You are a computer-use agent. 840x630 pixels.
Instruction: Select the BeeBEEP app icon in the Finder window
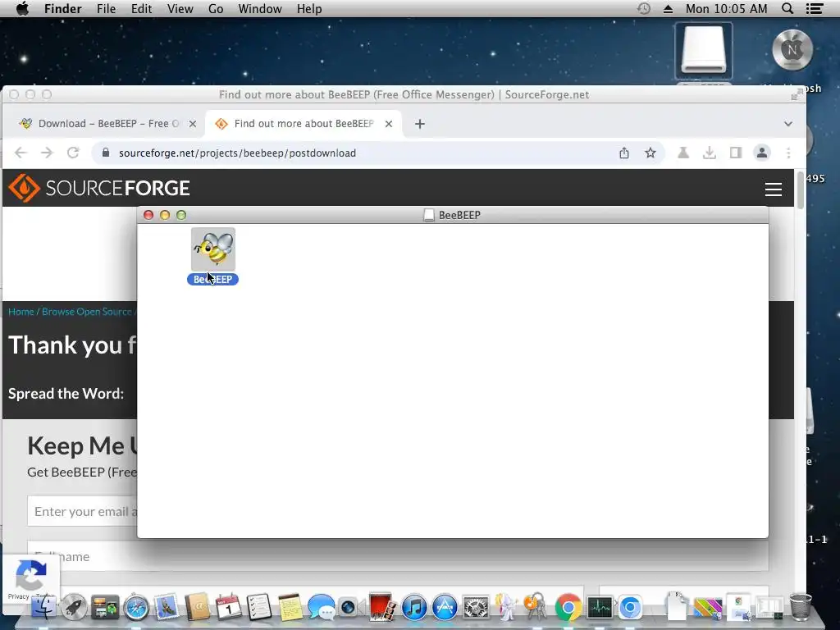coord(212,249)
